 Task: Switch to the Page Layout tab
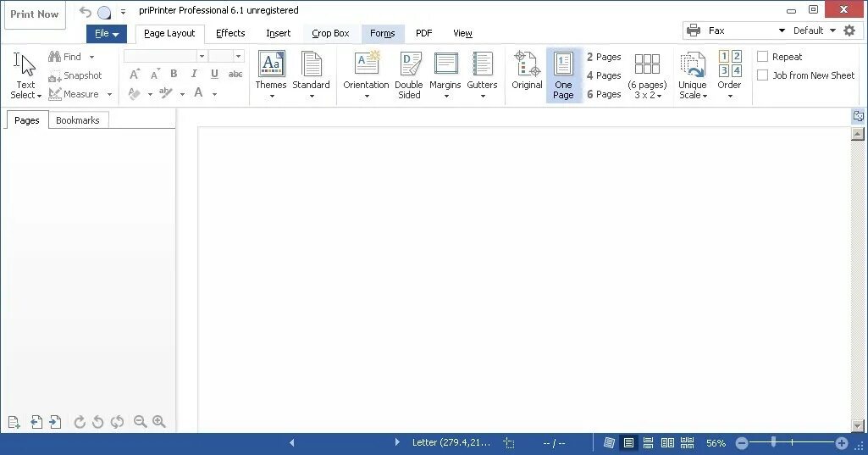(x=169, y=34)
